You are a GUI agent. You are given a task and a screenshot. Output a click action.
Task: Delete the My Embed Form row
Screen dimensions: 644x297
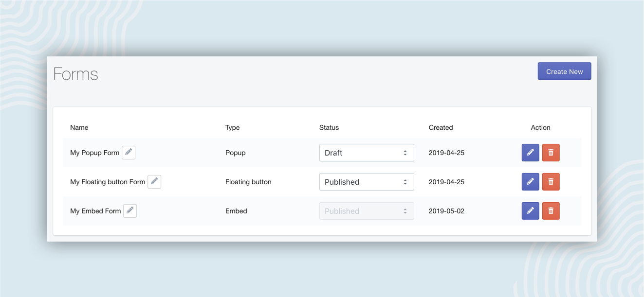click(x=551, y=211)
